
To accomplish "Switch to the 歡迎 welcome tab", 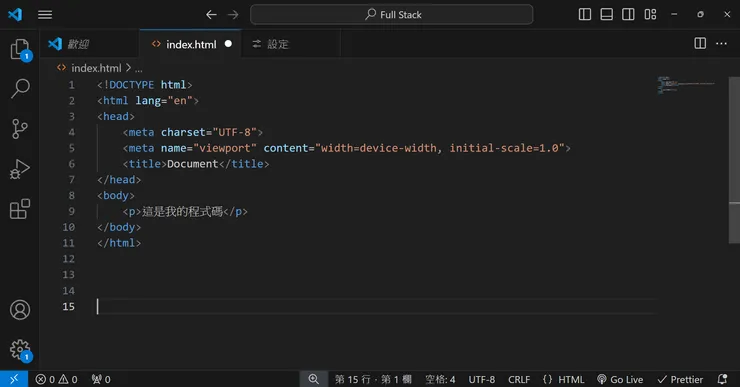I will pyautogui.click(x=90, y=44).
